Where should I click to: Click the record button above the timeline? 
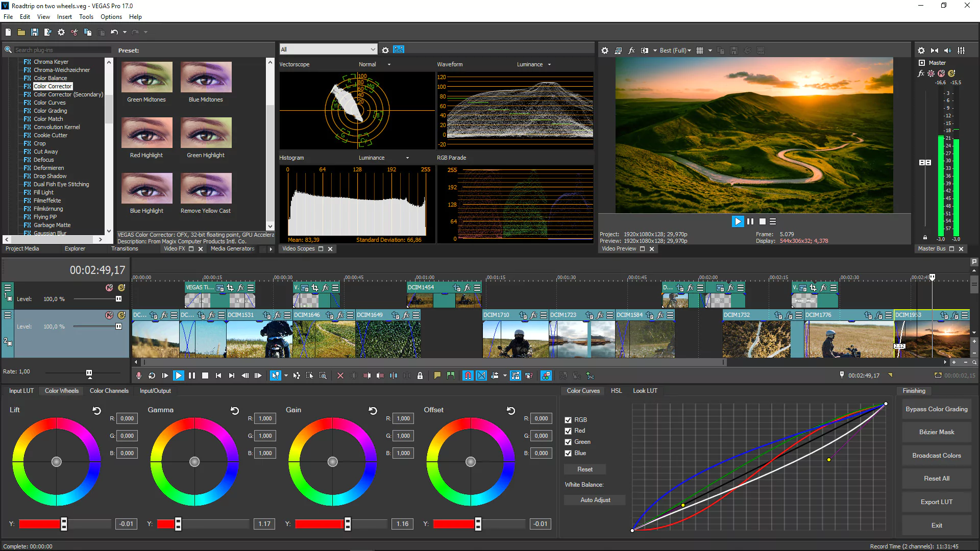[x=138, y=375]
